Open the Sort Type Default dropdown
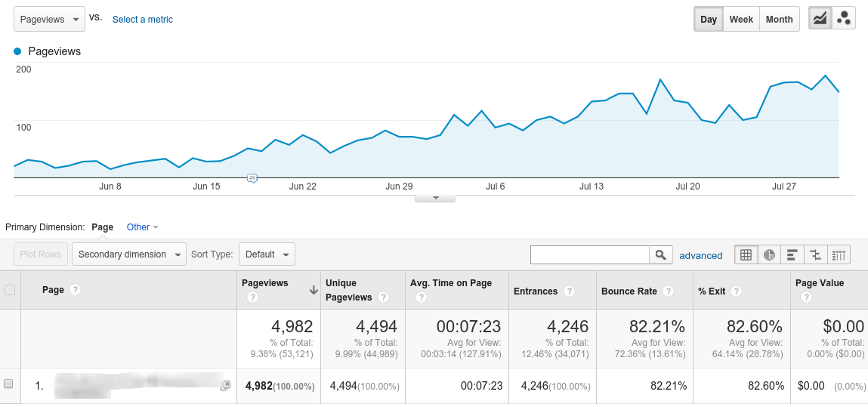Viewport: 868px width, 407px height. (x=267, y=254)
